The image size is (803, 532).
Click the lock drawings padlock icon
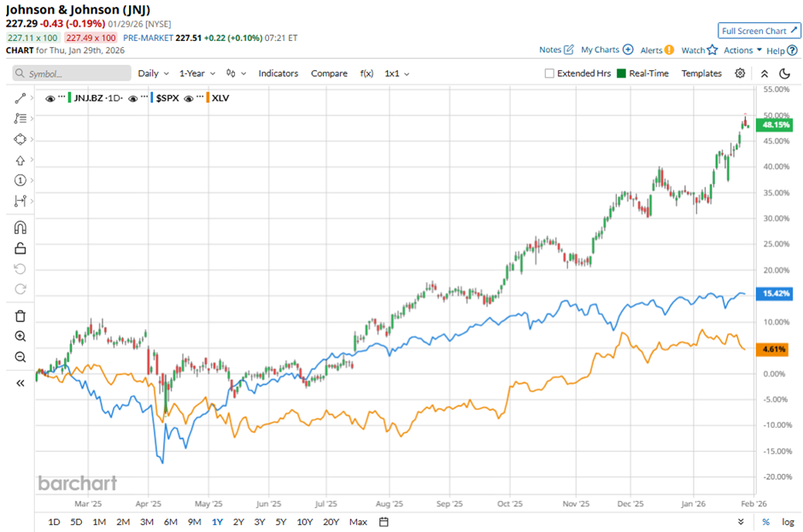[21, 248]
